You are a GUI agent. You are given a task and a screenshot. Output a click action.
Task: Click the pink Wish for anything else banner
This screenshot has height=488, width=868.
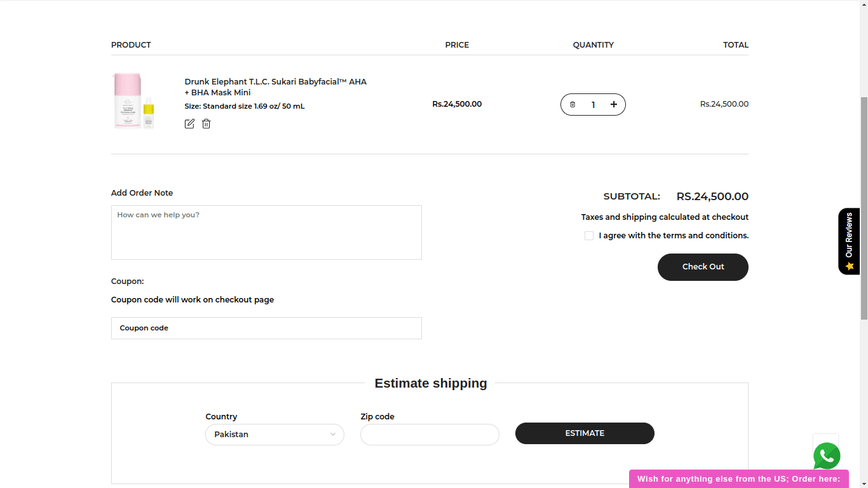(738, 479)
